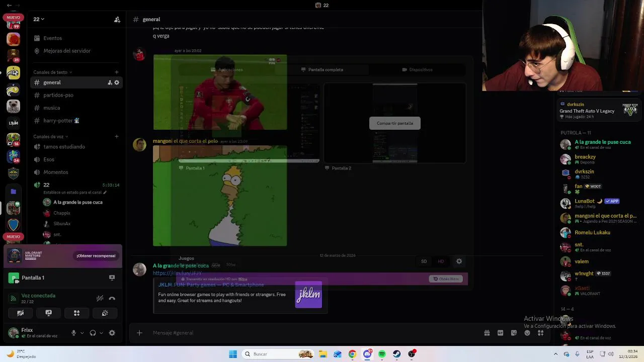Screen dimensions: 644x362
Task: Select voice channel 22 in channel list
Action: (46, 185)
